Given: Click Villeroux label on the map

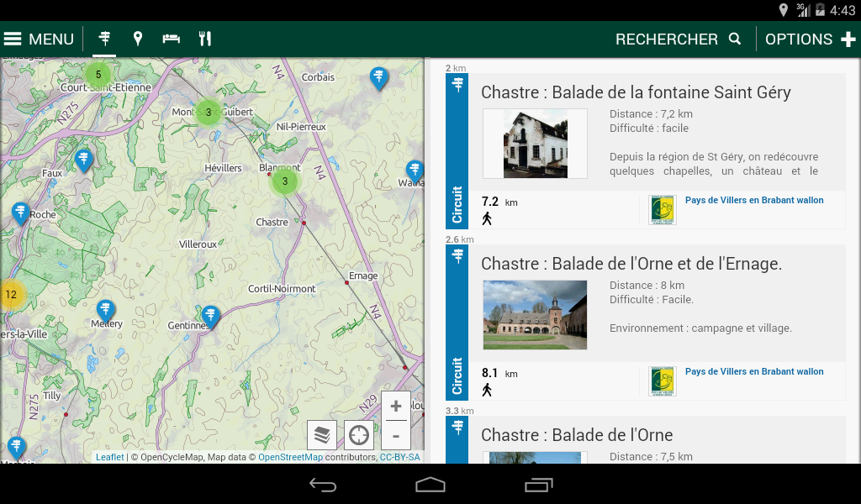Looking at the screenshot, I should pyautogui.click(x=198, y=244).
